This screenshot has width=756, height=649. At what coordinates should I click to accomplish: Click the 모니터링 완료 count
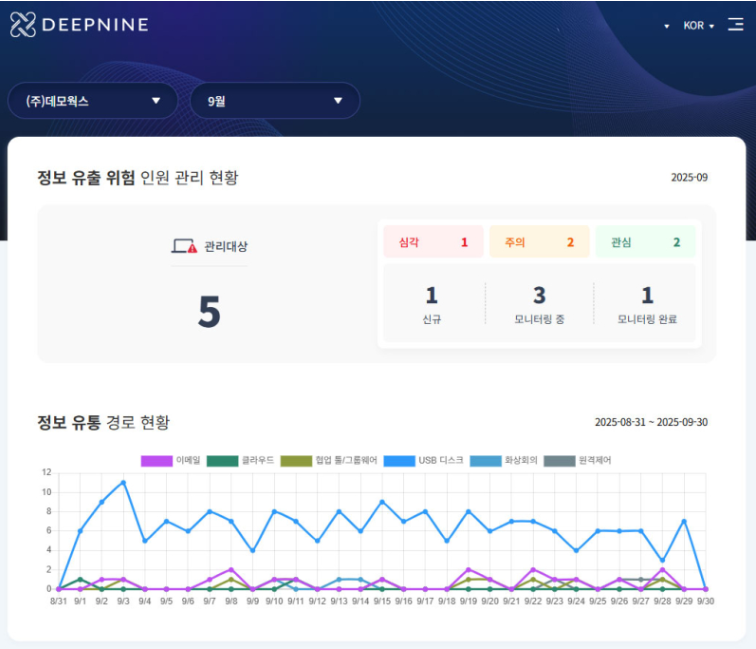point(646,296)
